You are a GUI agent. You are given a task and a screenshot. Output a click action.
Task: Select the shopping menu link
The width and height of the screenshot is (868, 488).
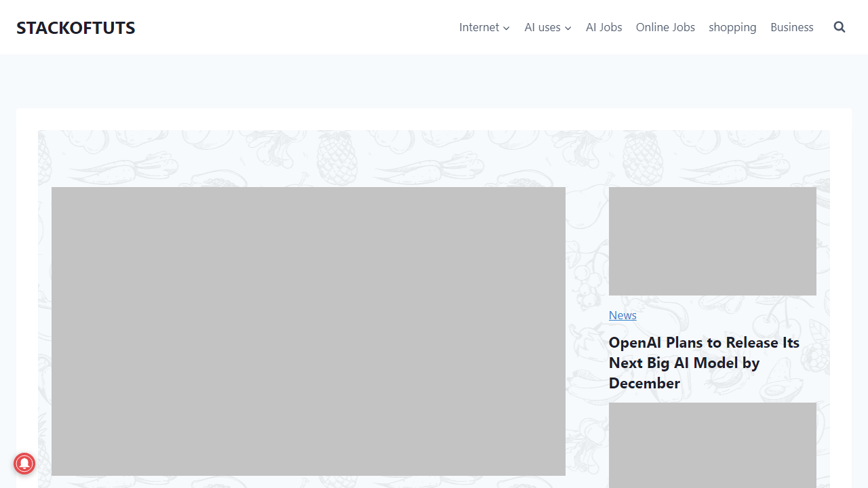(x=732, y=27)
